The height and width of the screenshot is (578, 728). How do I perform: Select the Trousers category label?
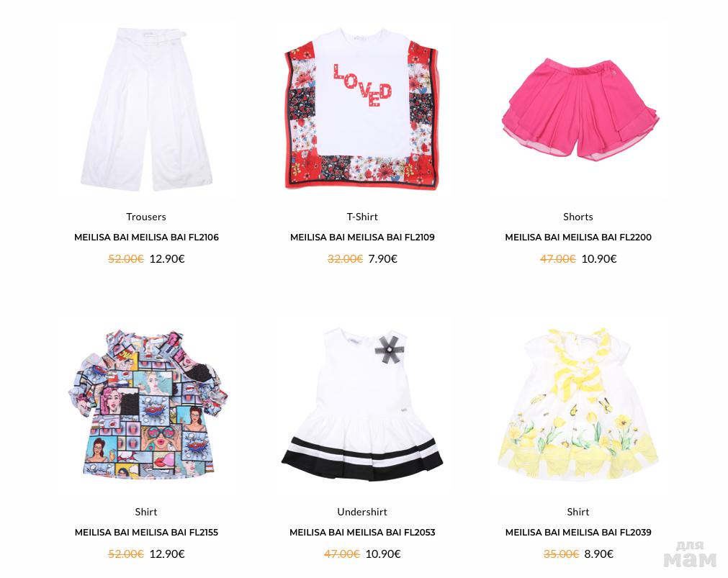pos(146,217)
